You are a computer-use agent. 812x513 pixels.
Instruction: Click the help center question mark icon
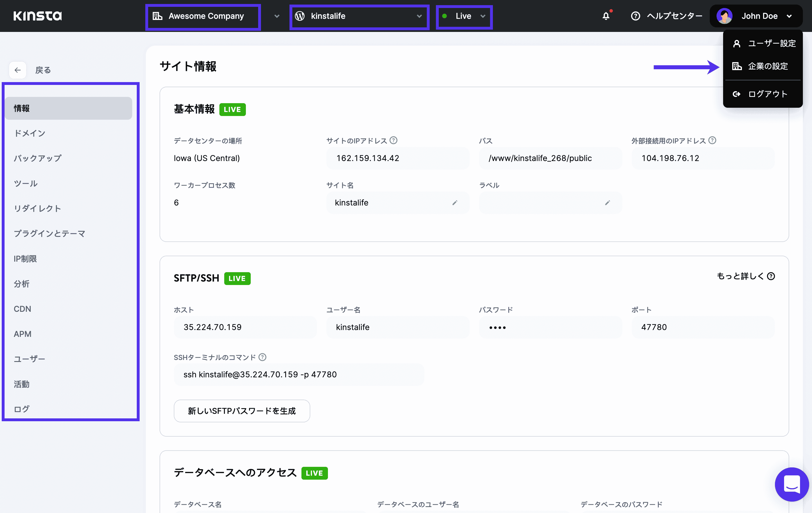point(636,16)
